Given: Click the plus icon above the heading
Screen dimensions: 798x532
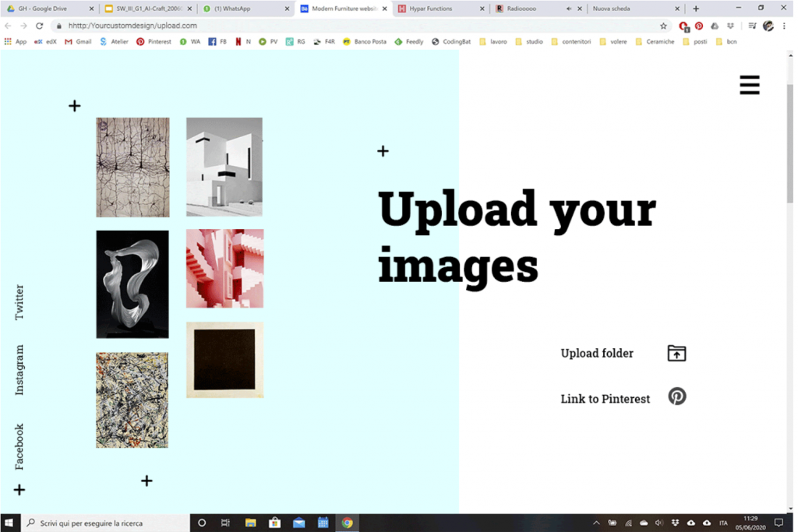Looking at the screenshot, I should (x=383, y=151).
